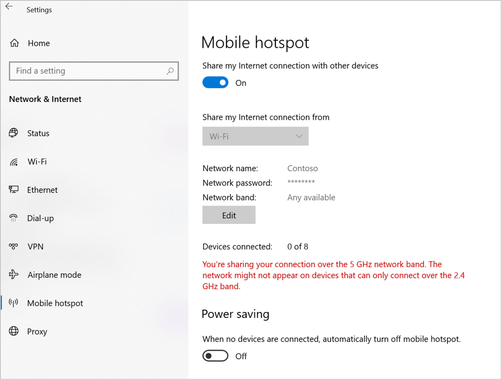Select VPN in the sidebar
The height and width of the screenshot is (379, 501).
click(35, 246)
